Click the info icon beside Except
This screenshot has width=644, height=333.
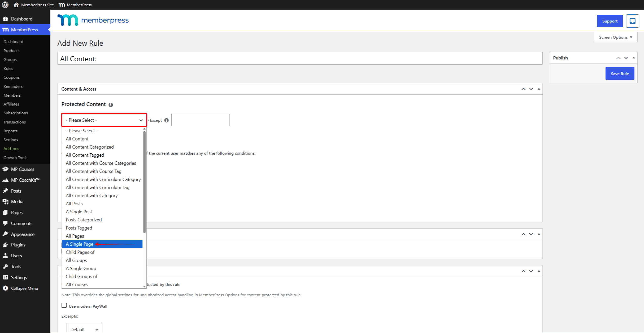[166, 120]
